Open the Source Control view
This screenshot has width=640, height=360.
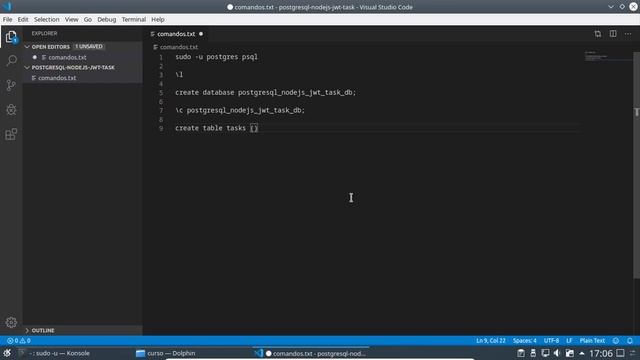pyautogui.click(x=11, y=85)
